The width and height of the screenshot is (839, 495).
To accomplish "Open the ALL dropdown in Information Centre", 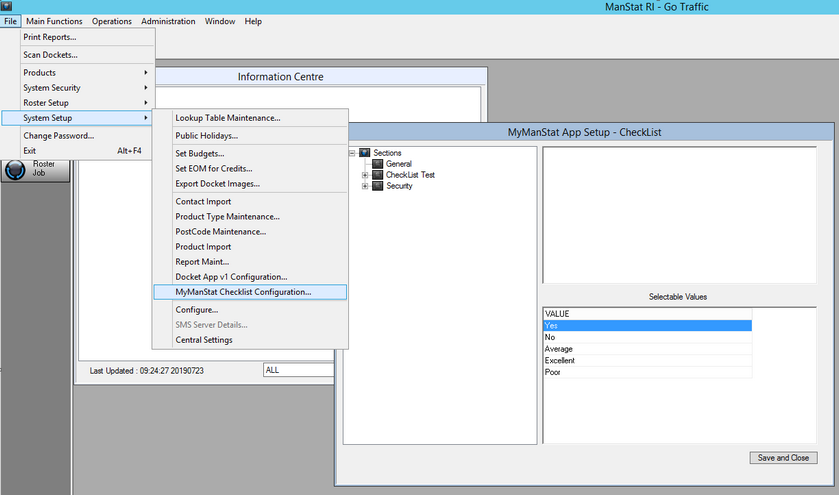I will coord(297,370).
